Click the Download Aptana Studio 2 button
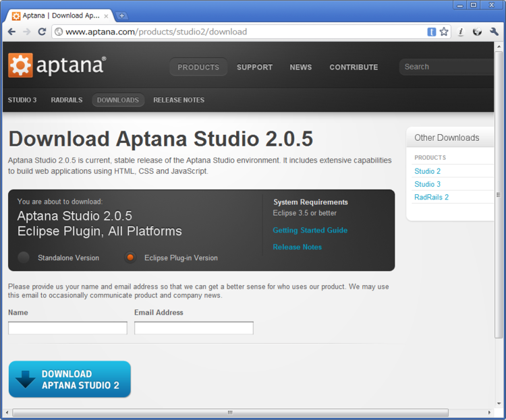 pyautogui.click(x=69, y=379)
